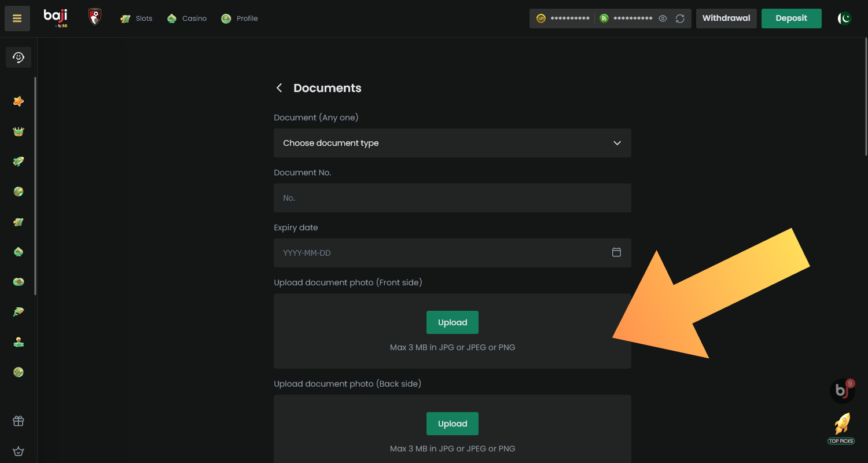Refresh the account balance
This screenshot has height=463, width=868.
point(681,18)
